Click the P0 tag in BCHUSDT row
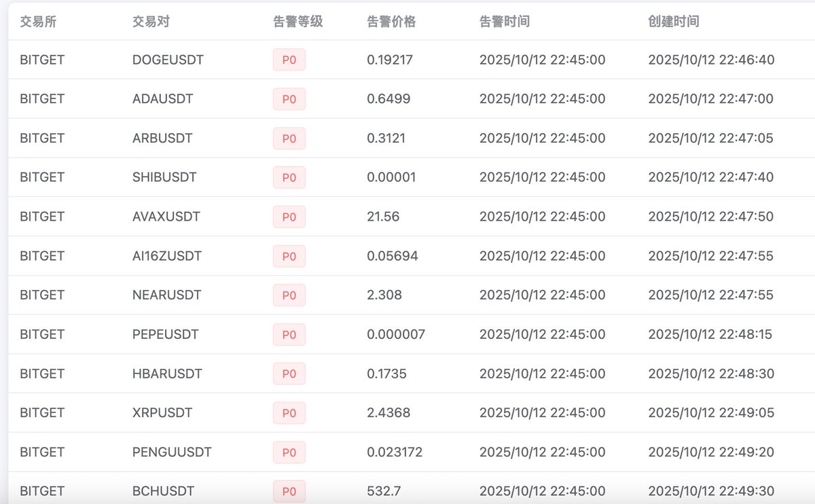 coord(289,492)
